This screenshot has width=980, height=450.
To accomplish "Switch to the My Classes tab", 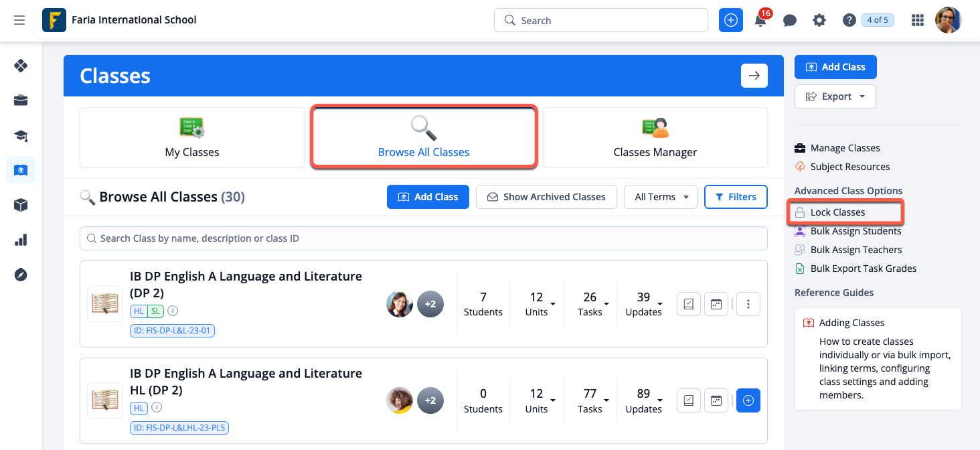I will [x=192, y=137].
